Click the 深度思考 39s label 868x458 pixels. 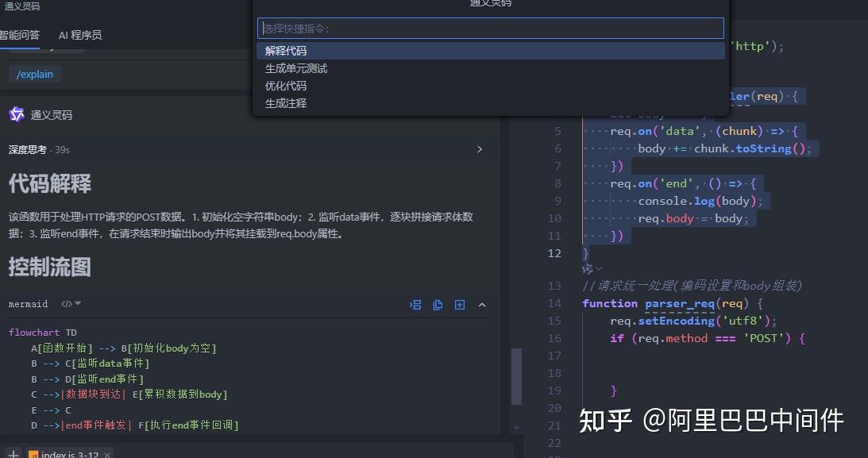click(x=39, y=149)
